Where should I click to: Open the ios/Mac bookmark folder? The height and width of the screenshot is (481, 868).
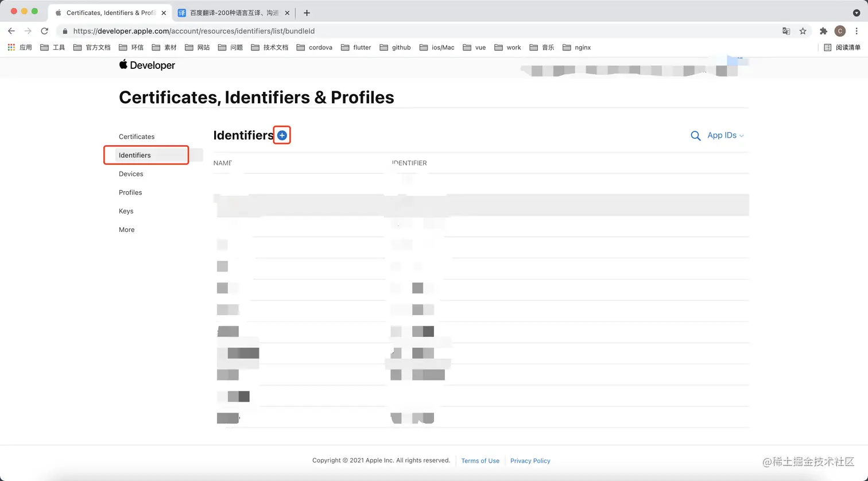[x=437, y=48]
